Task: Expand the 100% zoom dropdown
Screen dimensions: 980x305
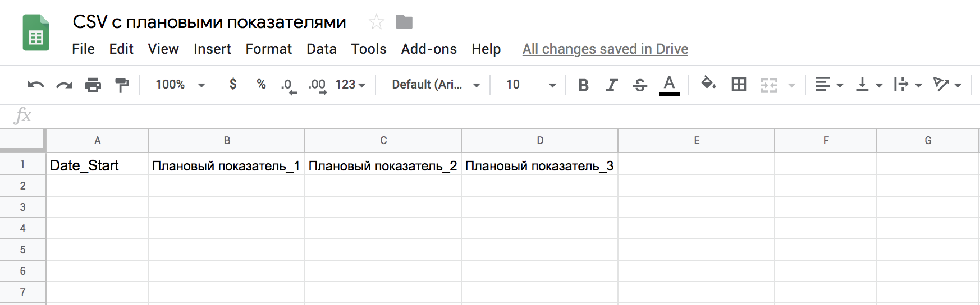Action: coord(181,85)
